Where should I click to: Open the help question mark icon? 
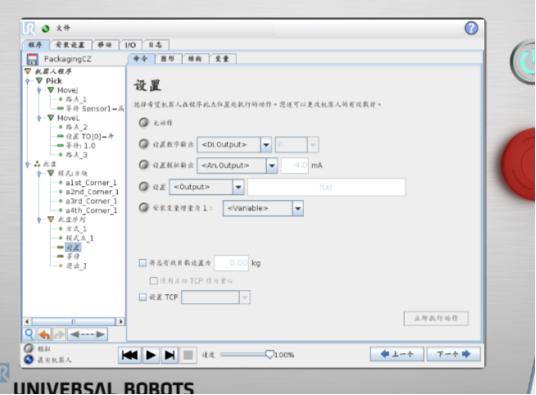pos(471,28)
